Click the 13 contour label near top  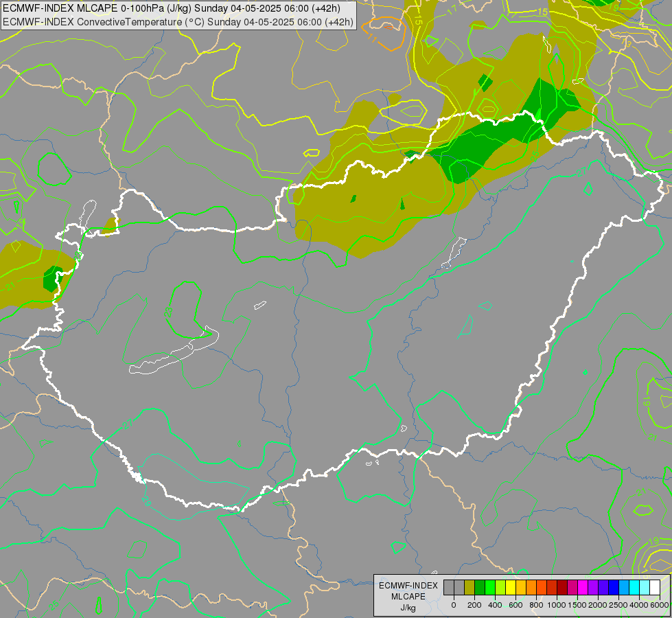[626, 43]
